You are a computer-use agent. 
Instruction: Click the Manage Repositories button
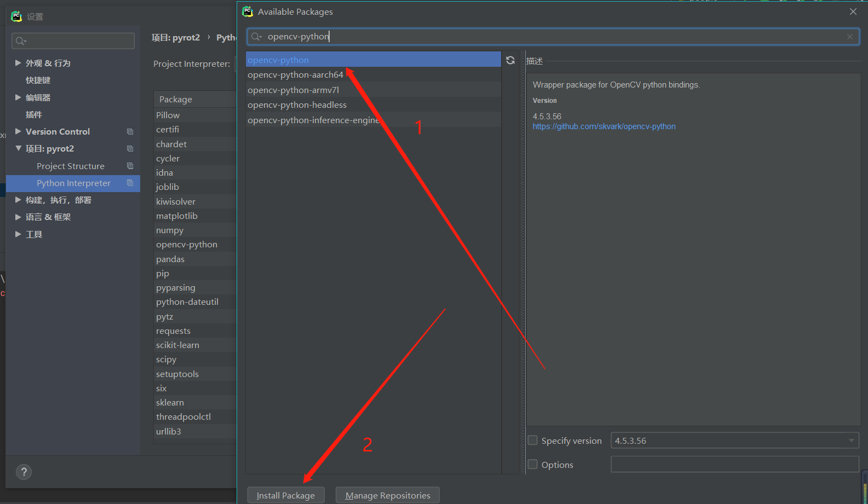(x=388, y=495)
